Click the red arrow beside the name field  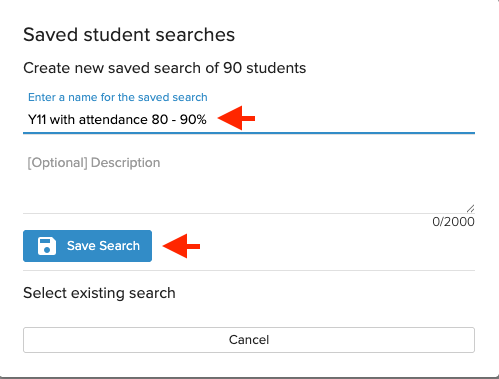(236, 118)
